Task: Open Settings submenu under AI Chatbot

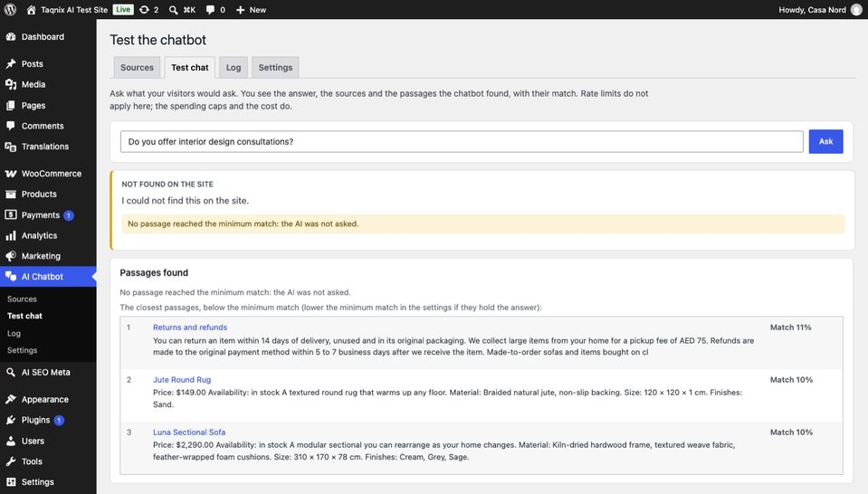Action: pyautogui.click(x=22, y=350)
